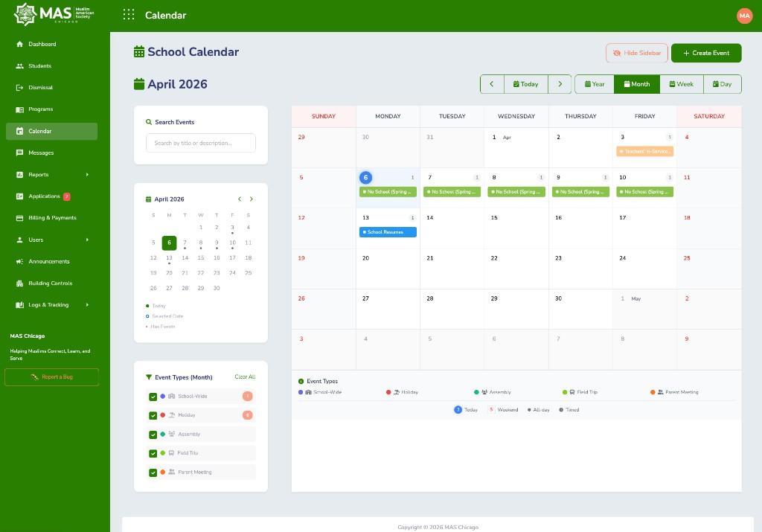The height and width of the screenshot is (532, 762).
Task: Open the Announcements section
Action: pos(49,261)
